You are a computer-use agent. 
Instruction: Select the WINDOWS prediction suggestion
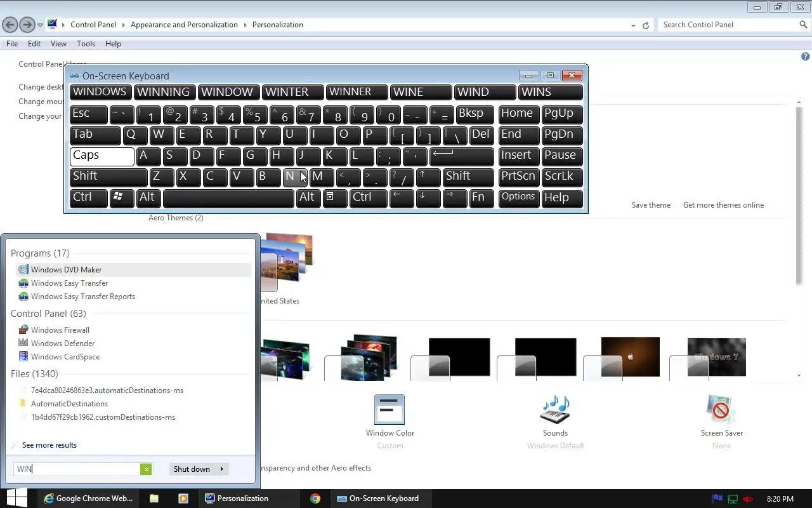pos(101,93)
